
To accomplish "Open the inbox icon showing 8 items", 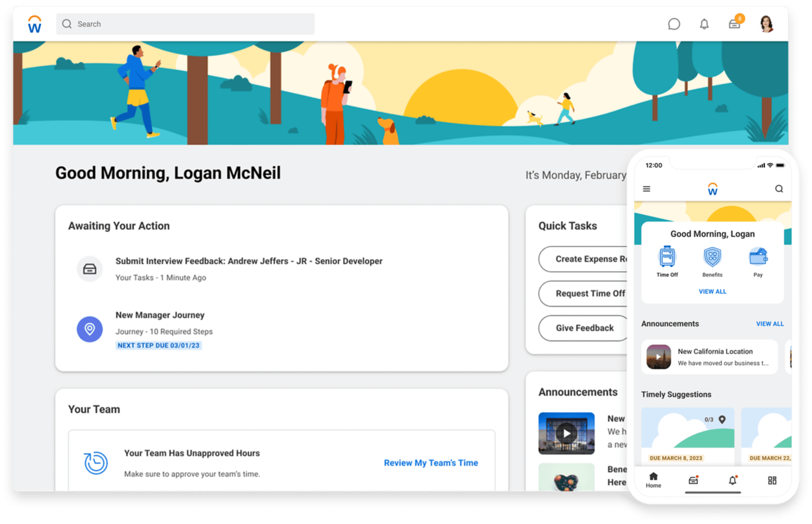I will (735, 24).
